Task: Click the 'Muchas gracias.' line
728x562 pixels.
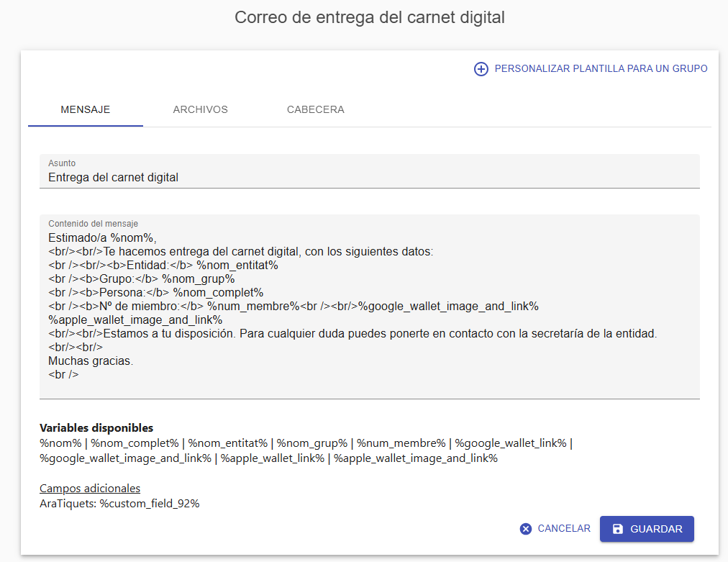Action: pyautogui.click(x=91, y=361)
